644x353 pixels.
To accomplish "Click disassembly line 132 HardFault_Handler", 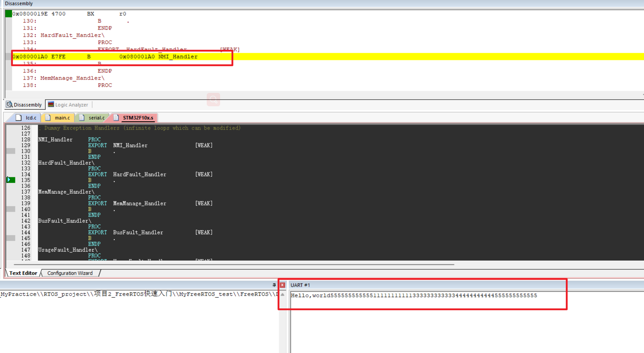I will pos(64,35).
